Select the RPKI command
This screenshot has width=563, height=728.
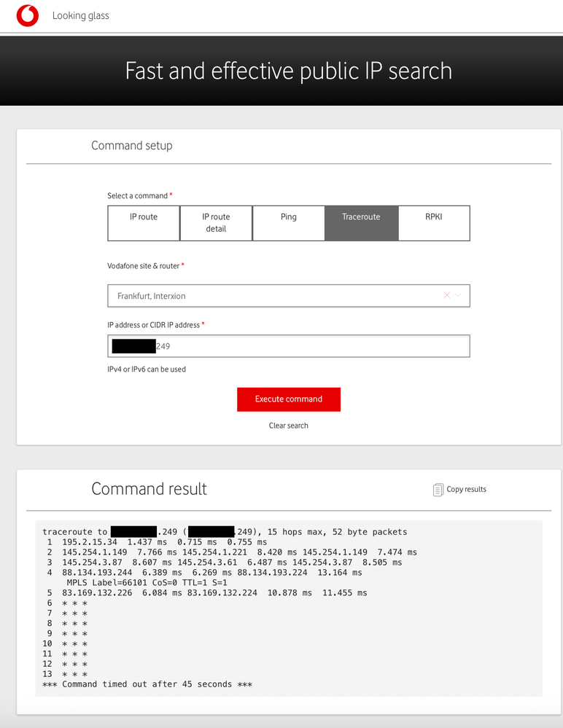434,223
